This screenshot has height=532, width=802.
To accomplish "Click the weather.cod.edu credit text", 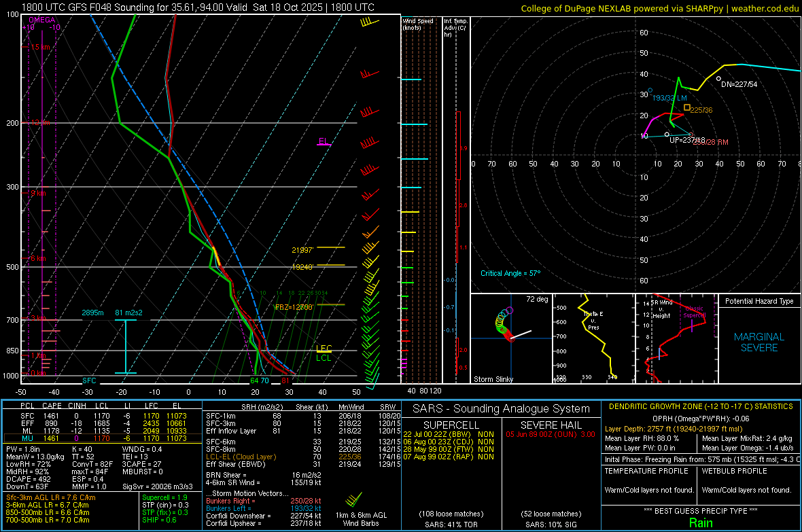I will [765, 8].
